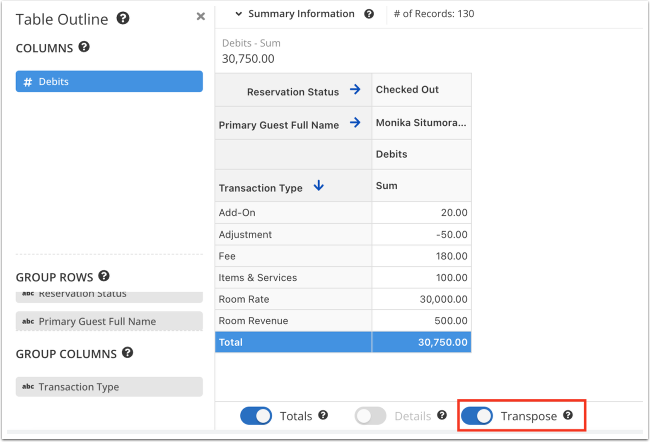Collapse the Summary Information section

point(238,14)
